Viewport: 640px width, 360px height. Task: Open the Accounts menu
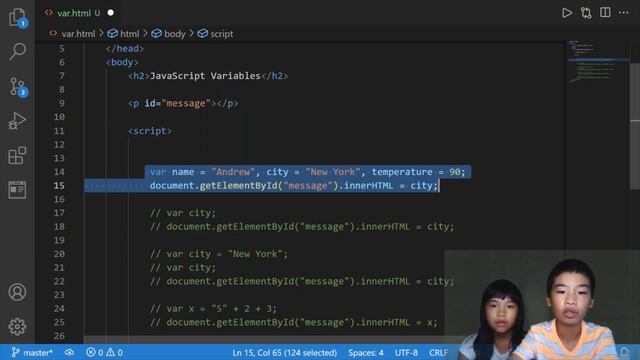(17, 292)
